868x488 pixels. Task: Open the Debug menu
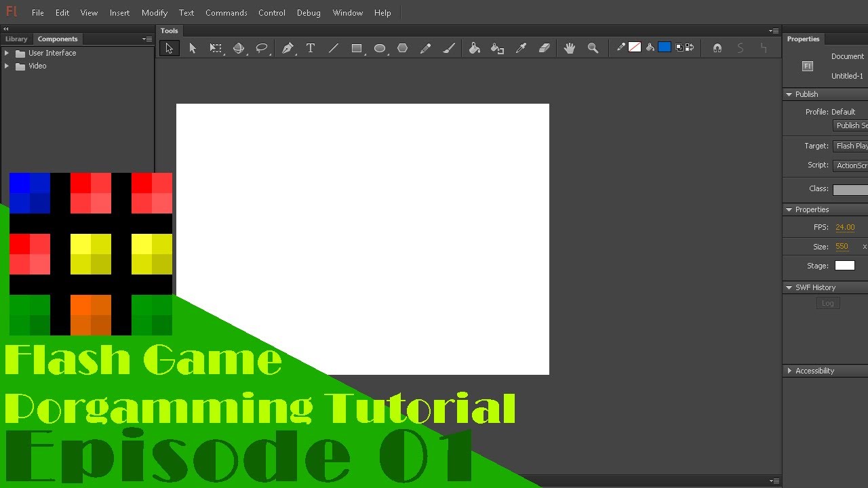(x=309, y=13)
